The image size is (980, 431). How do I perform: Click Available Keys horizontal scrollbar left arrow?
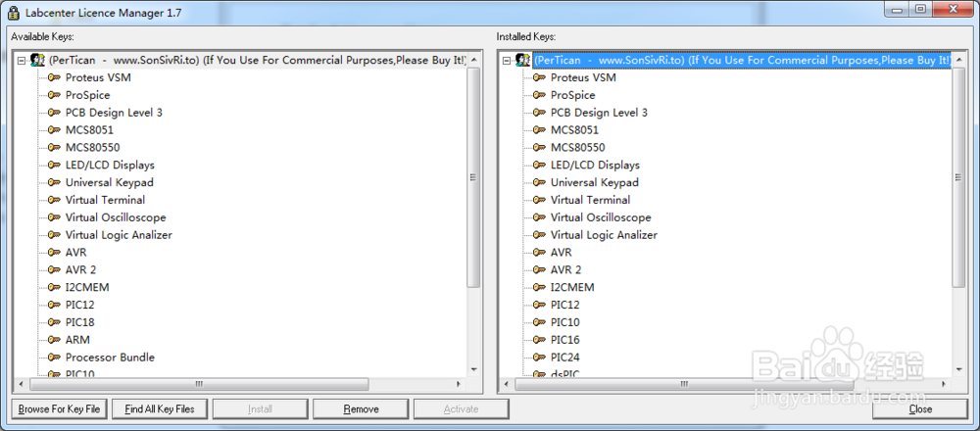pyautogui.click(x=22, y=384)
